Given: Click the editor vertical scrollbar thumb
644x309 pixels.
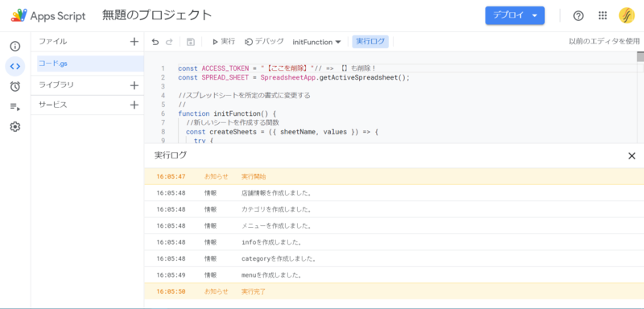Looking at the screenshot, I should (640, 56).
